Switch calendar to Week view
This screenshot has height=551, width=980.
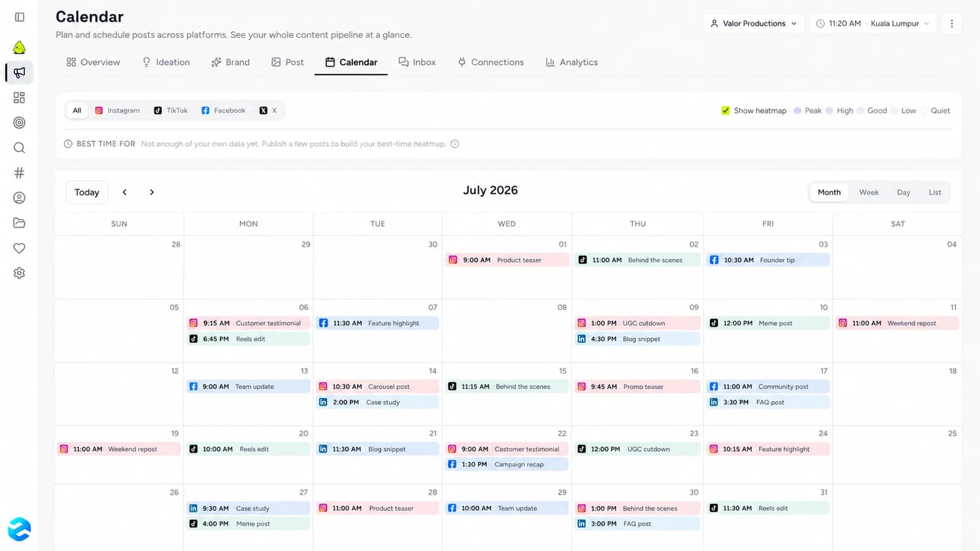tap(869, 192)
